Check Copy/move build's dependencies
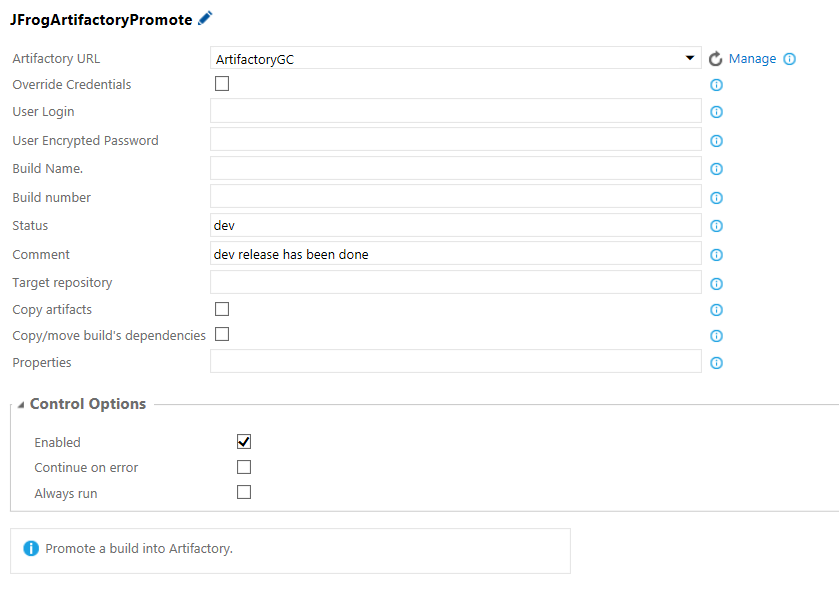Screen dimensions: 839x605 point(222,334)
